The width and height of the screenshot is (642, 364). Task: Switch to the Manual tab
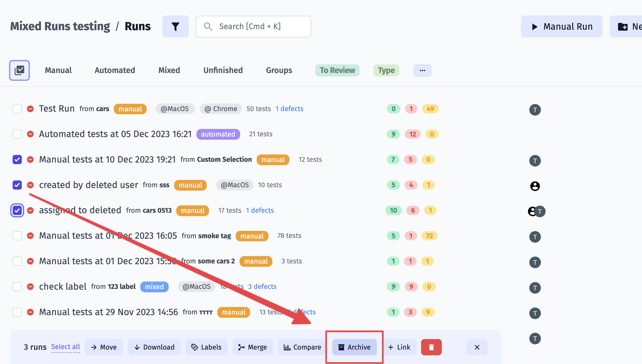coord(58,70)
